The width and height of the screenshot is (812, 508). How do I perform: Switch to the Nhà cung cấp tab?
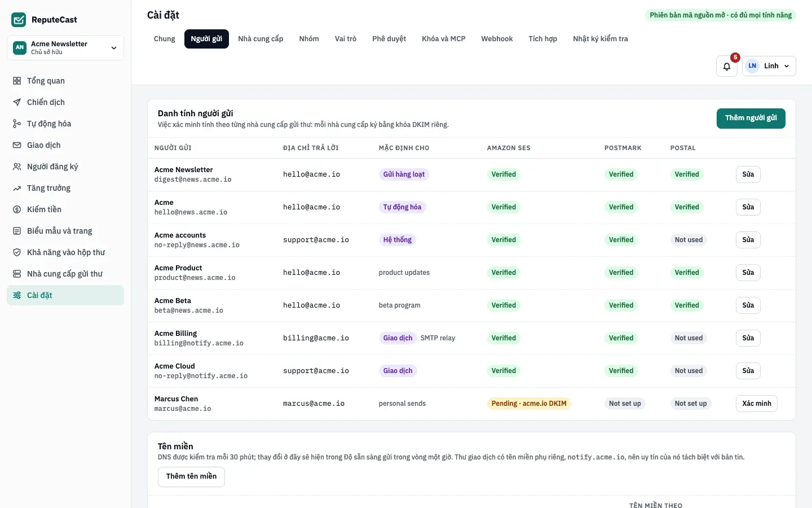pos(261,39)
